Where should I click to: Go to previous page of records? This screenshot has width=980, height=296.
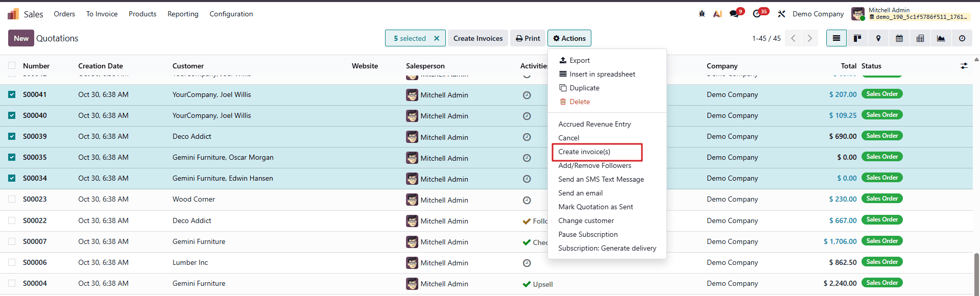793,38
